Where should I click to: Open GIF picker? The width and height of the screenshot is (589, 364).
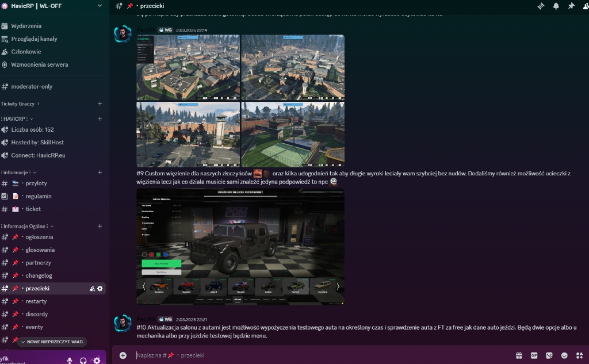point(534,355)
